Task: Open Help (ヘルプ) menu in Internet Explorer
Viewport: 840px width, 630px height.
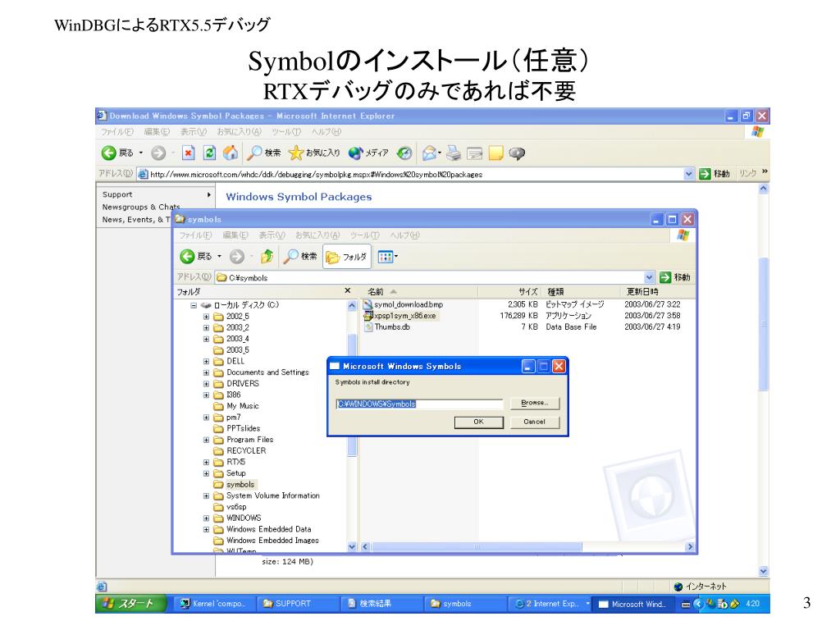Action: (x=326, y=132)
